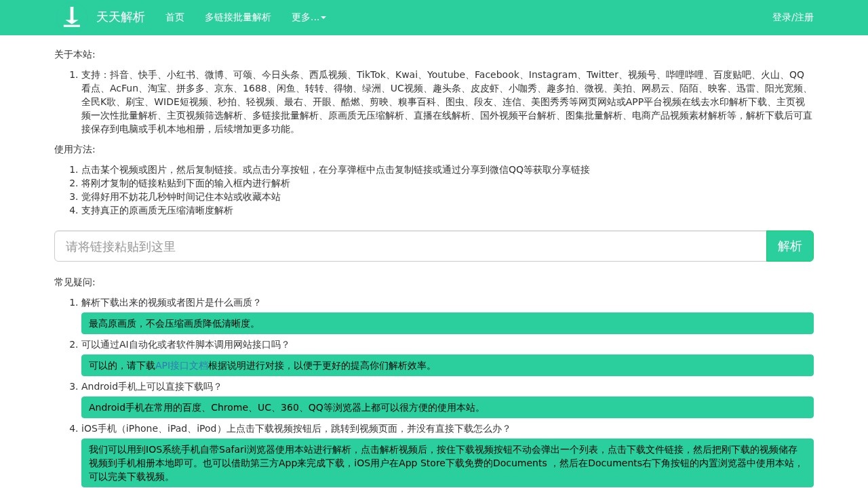Viewport: 868px width, 488px height.
Task: Click the answer about Safari浏览器 and Documents
Action: [448, 463]
